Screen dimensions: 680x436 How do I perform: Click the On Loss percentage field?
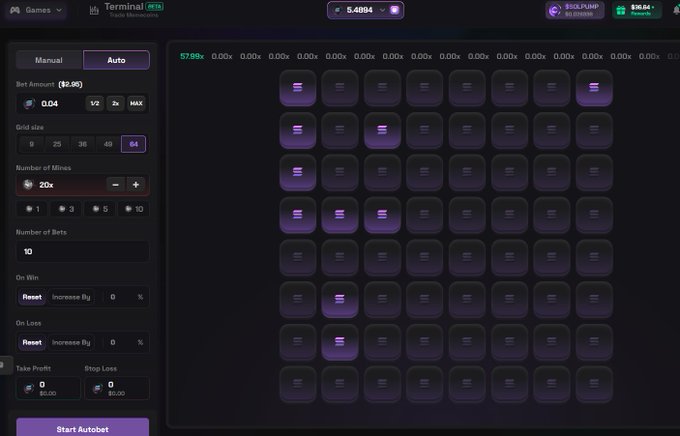pyautogui.click(x=123, y=343)
